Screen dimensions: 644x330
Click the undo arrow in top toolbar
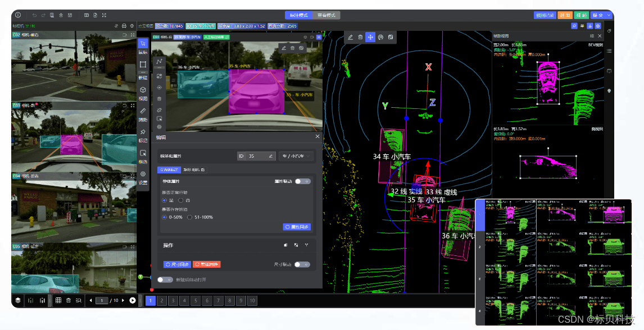pos(34,15)
